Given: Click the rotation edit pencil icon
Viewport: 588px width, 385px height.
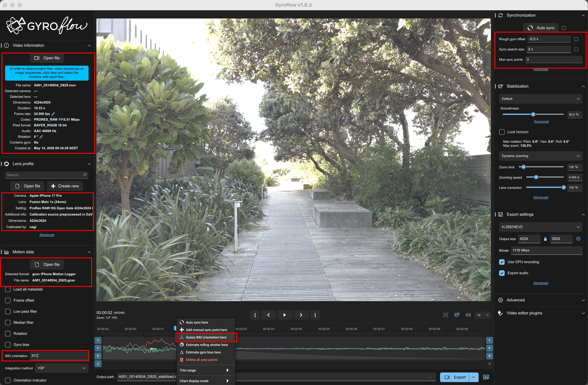Looking at the screenshot, I should (41, 137).
